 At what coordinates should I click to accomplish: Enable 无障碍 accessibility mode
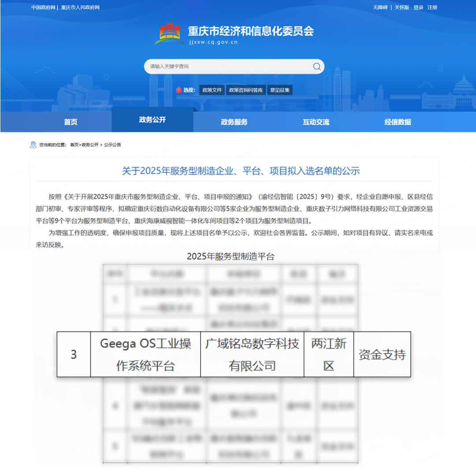380,7
